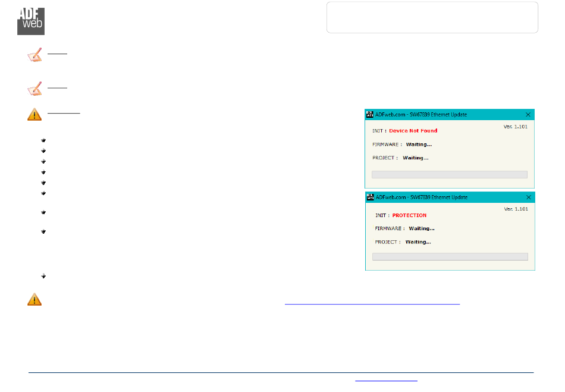
Task: Click progress bar in PROTECTION dialog
Action: click(x=450, y=256)
